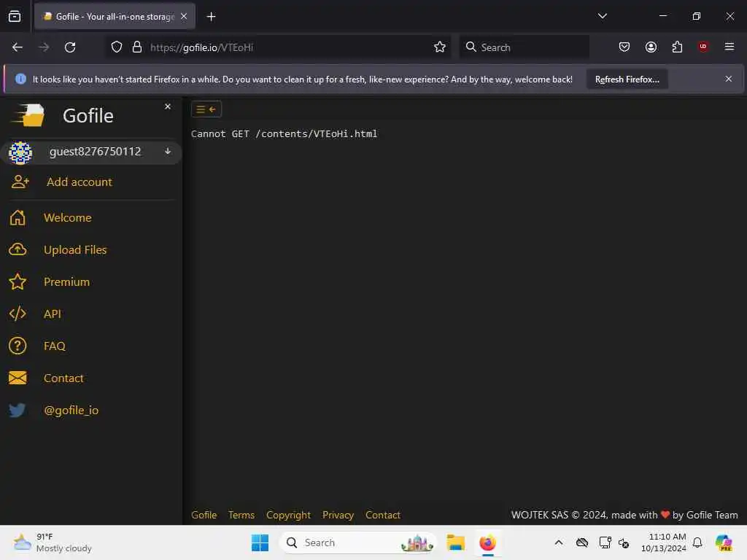Open a new tab with plus
This screenshot has height=560, width=747.
click(211, 17)
